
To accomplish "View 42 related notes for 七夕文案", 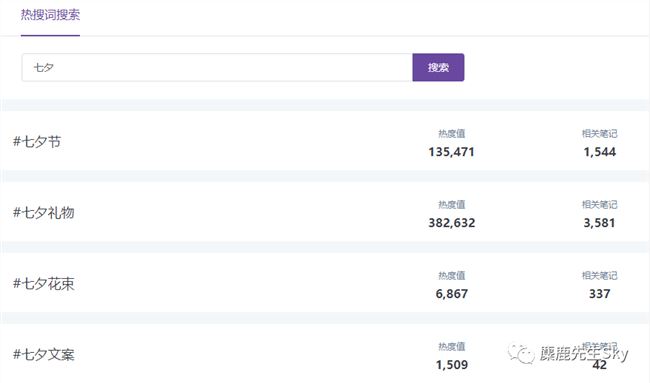I will [x=599, y=365].
